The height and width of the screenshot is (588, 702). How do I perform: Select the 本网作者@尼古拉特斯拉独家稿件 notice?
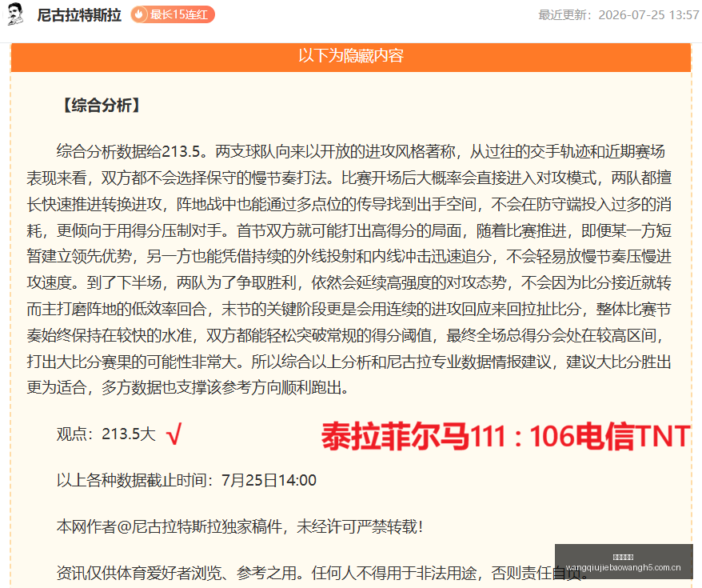tap(240, 526)
